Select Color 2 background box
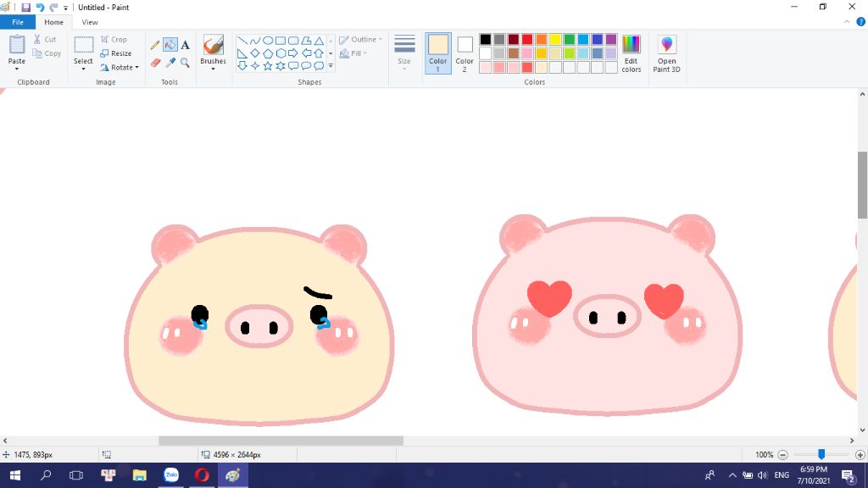The image size is (868, 488). coord(465,53)
